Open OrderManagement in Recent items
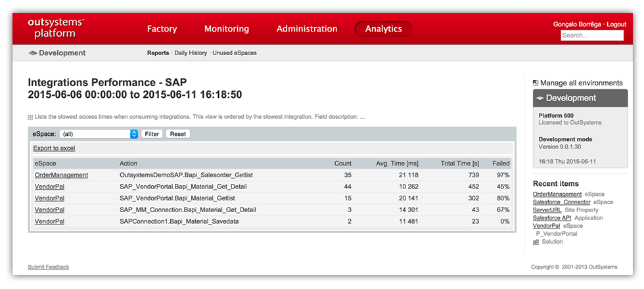 tap(557, 194)
